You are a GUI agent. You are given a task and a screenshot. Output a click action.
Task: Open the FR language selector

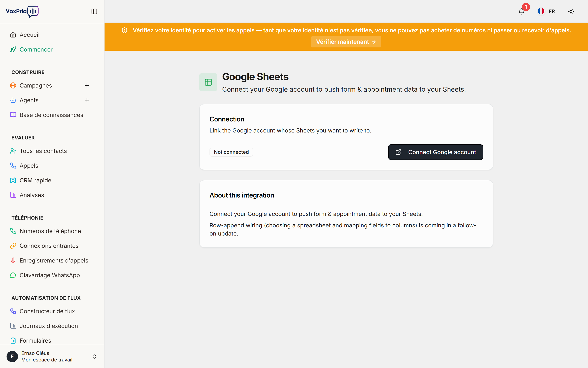(546, 11)
